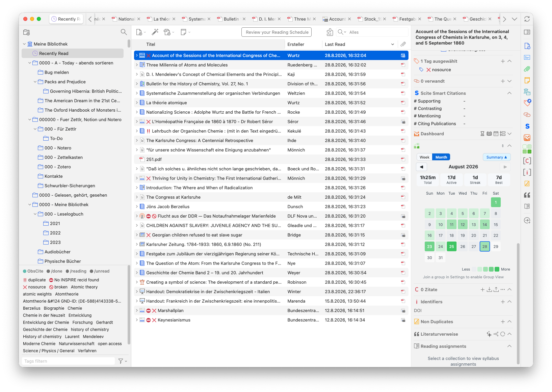Select the August 23 heatmap cell
Image resolution: width=552 pixels, height=392 pixels.
(x=429, y=247)
